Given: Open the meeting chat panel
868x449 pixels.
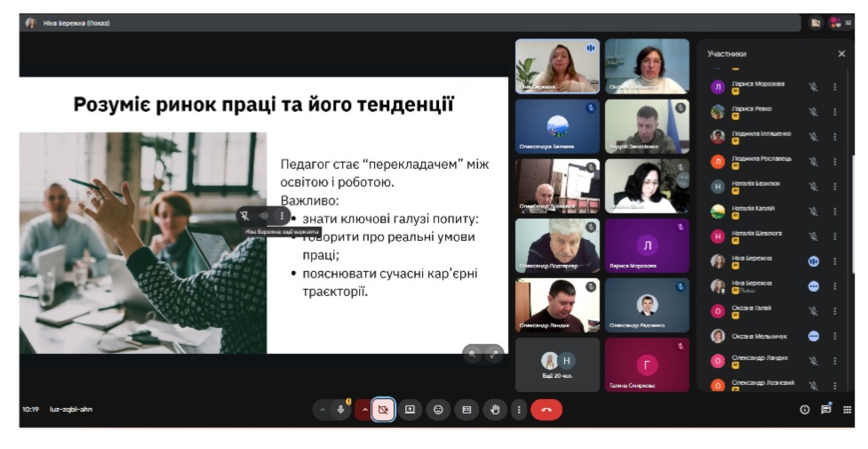Looking at the screenshot, I should (825, 410).
